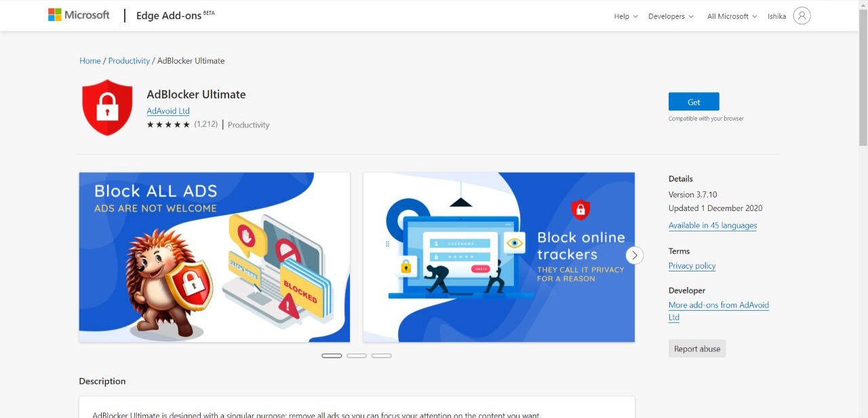Go to Home breadcrumb link
The height and width of the screenshot is (418, 868).
click(90, 60)
